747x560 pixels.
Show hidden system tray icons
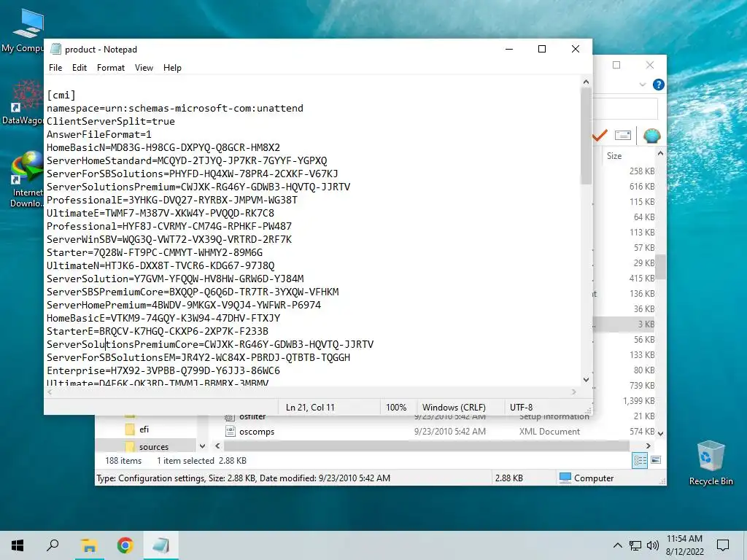[617, 545]
